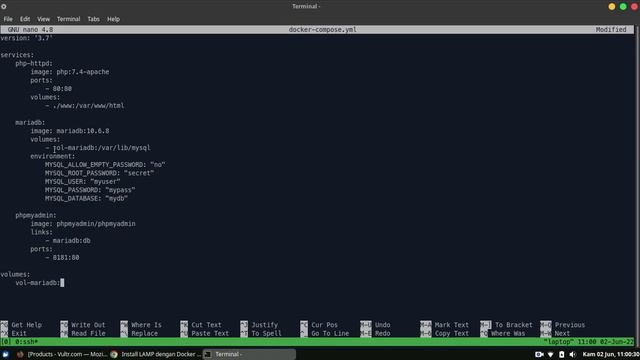Screen dimensions: 640x360
Task: Open the volume speaker tray icon
Action: coord(573,354)
